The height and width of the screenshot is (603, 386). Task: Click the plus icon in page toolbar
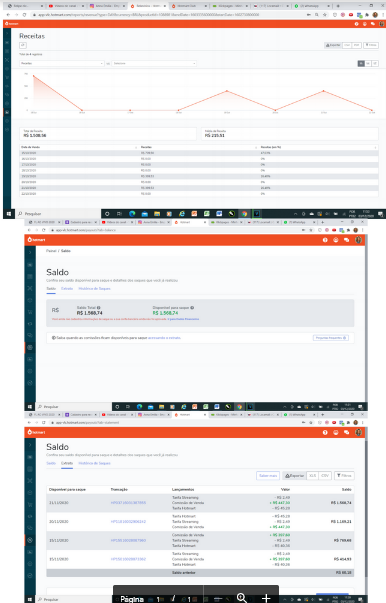[x=266, y=598]
